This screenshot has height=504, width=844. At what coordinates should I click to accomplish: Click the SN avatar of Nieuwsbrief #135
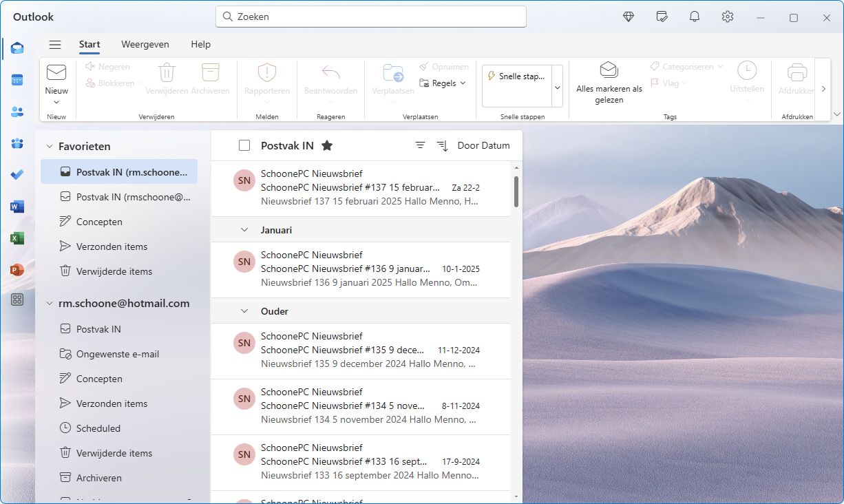(244, 343)
